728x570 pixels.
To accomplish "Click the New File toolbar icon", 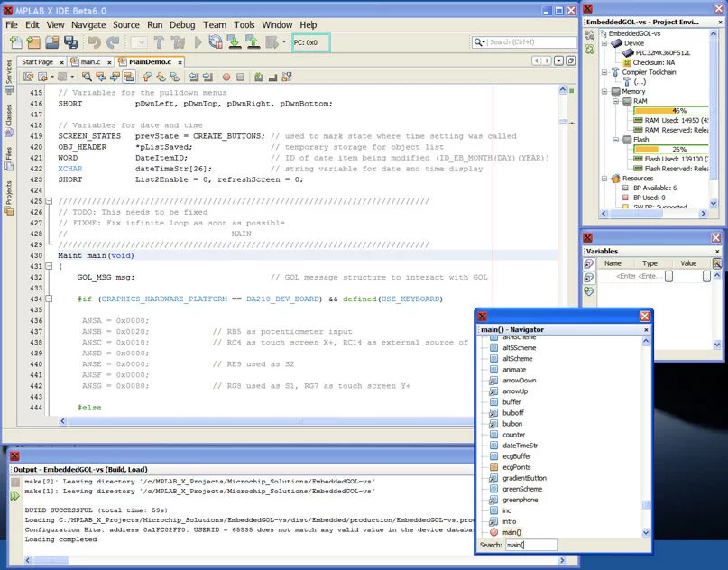I will [x=15, y=42].
